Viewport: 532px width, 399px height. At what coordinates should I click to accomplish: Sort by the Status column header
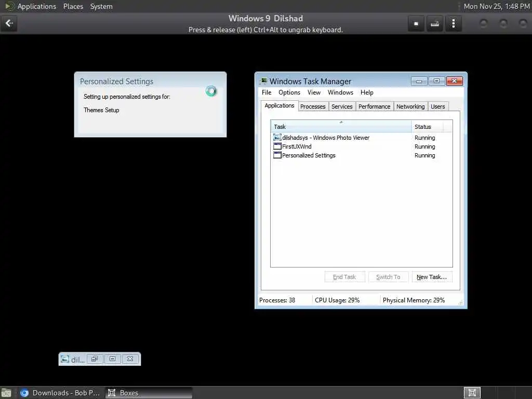[427, 126]
